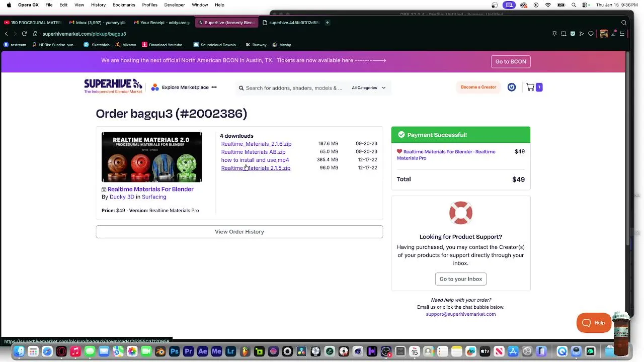644x362 pixels.
Task: Click the lifebuoy product support icon
Action: pyautogui.click(x=460, y=213)
